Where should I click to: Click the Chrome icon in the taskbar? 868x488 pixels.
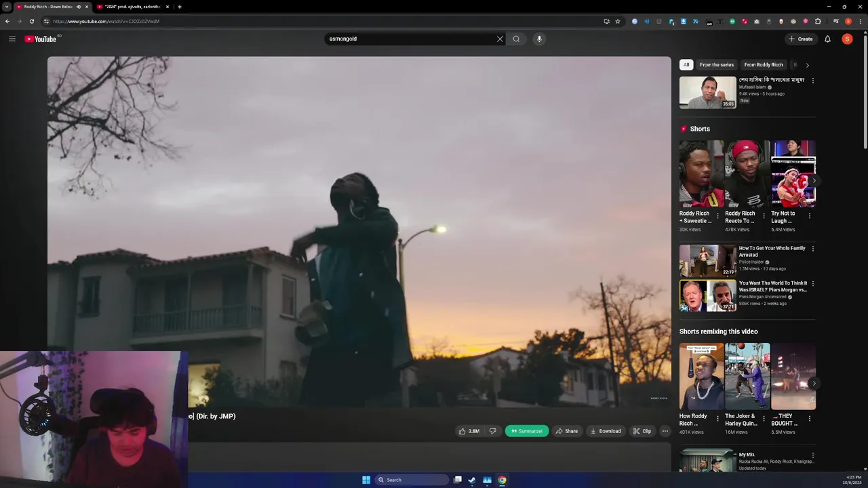click(x=502, y=480)
